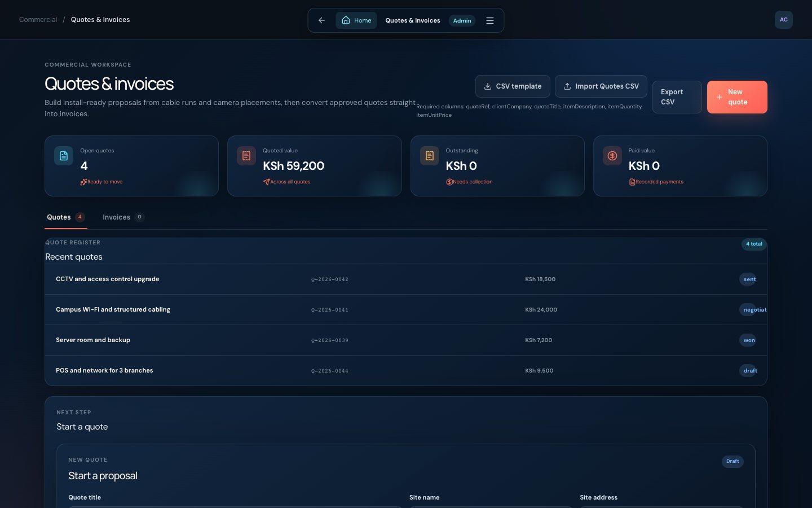Click Quotes & Invoices in breadcrumb
The image size is (812, 508).
pyautogui.click(x=100, y=20)
